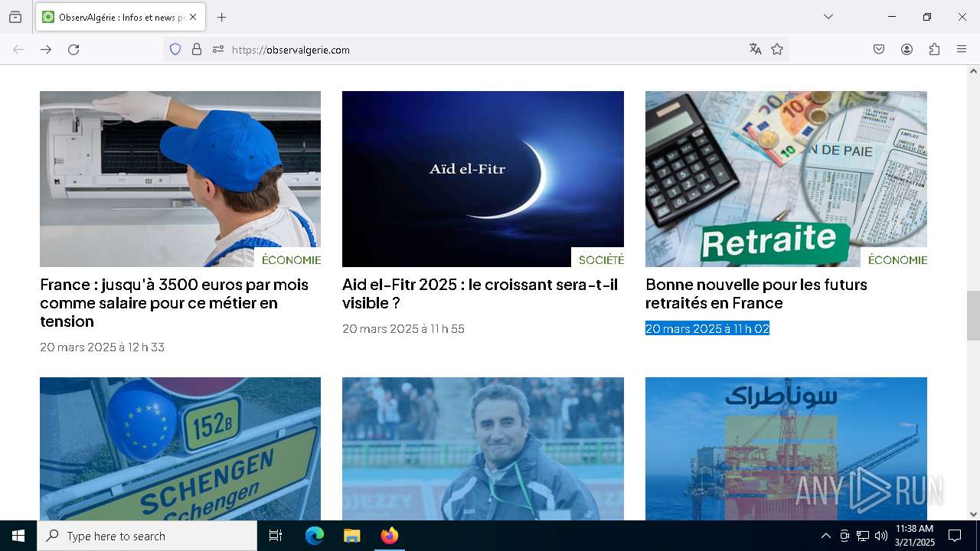Viewport: 980px width, 551px height.
Task: Click ÉCONOMIE tag on the salary article
Action: pyautogui.click(x=291, y=259)
